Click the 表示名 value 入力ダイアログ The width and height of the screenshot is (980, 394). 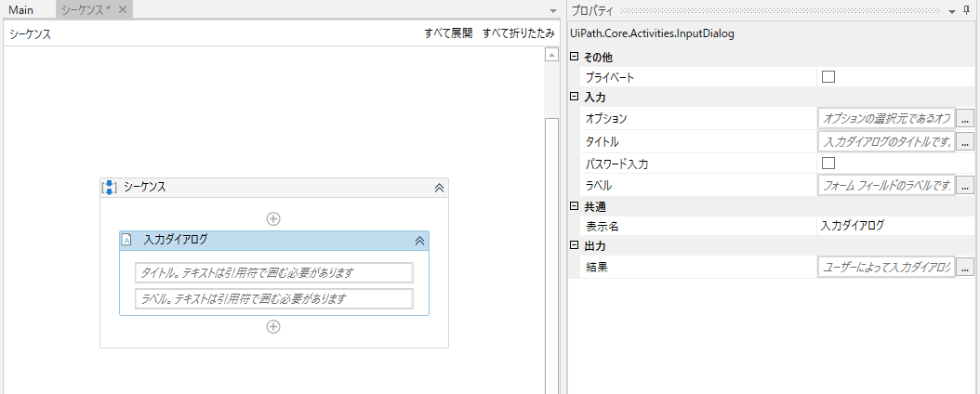(853, 226)
